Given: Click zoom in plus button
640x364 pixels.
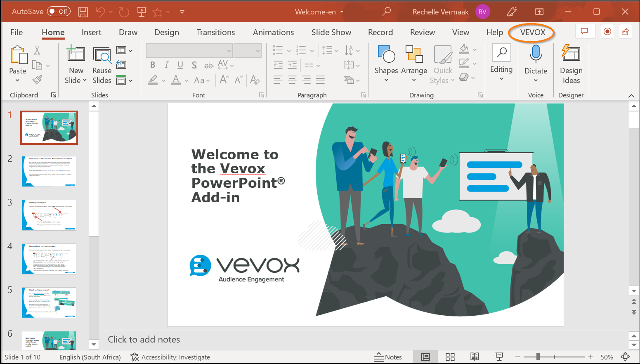Looking at the screenshot, I should 590,357.
